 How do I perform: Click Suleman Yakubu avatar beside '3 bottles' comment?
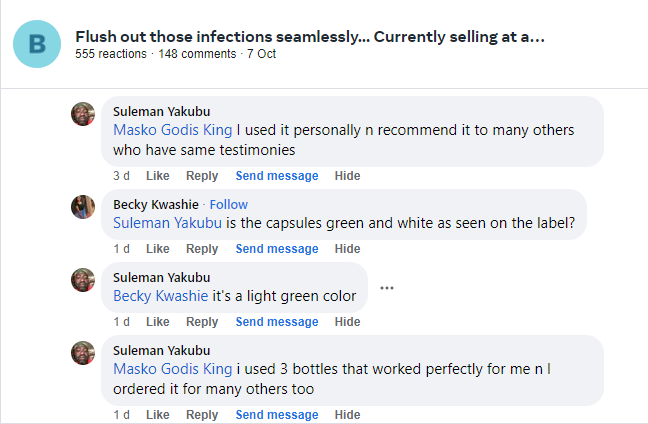tap(83, 353)
